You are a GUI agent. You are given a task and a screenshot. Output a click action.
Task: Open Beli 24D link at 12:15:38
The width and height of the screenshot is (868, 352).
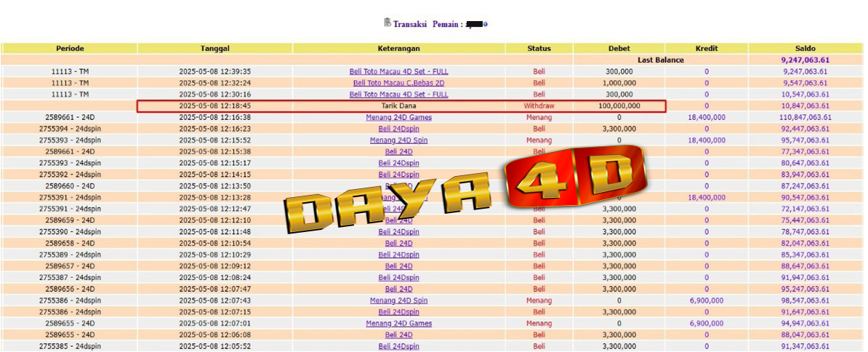point(398,152)
